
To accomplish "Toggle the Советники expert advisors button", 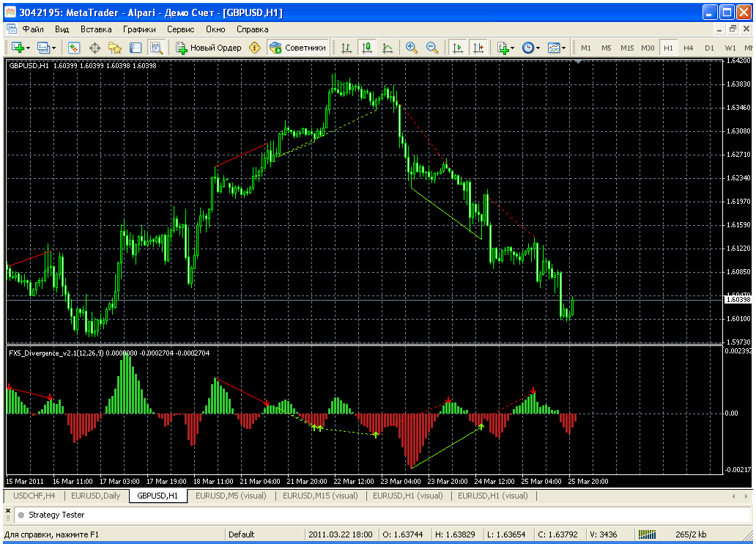I will point(298,48).
